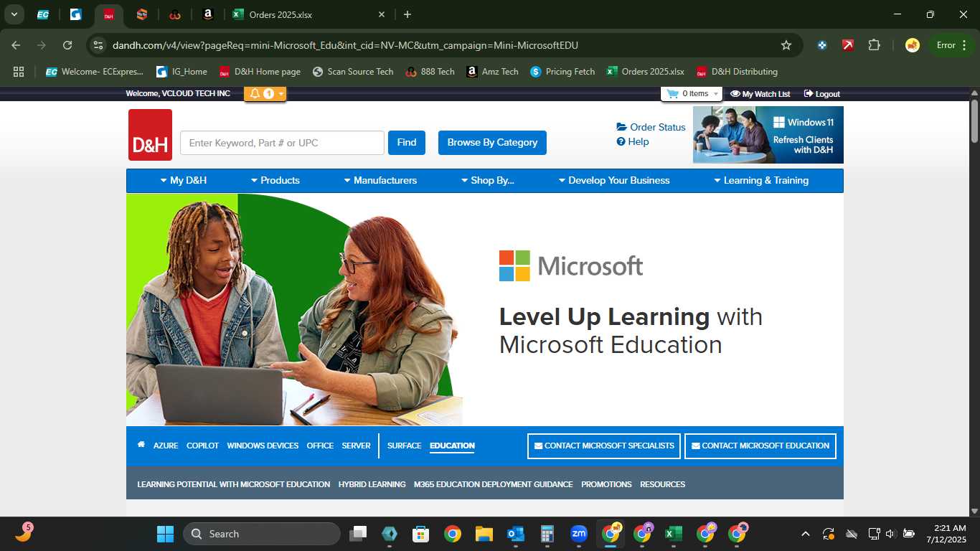Open the COPILOT section

tap(202, 446)
